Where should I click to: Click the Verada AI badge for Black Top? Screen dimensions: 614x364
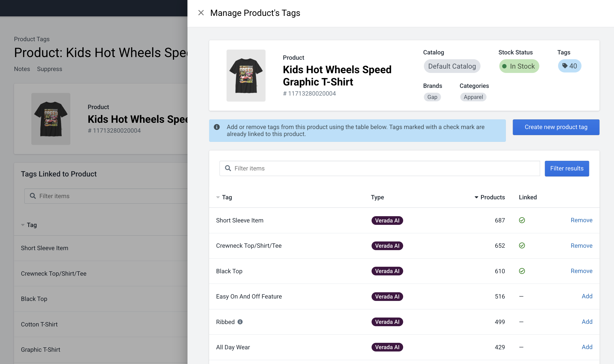pyautogui.click(x=387, y=271)
